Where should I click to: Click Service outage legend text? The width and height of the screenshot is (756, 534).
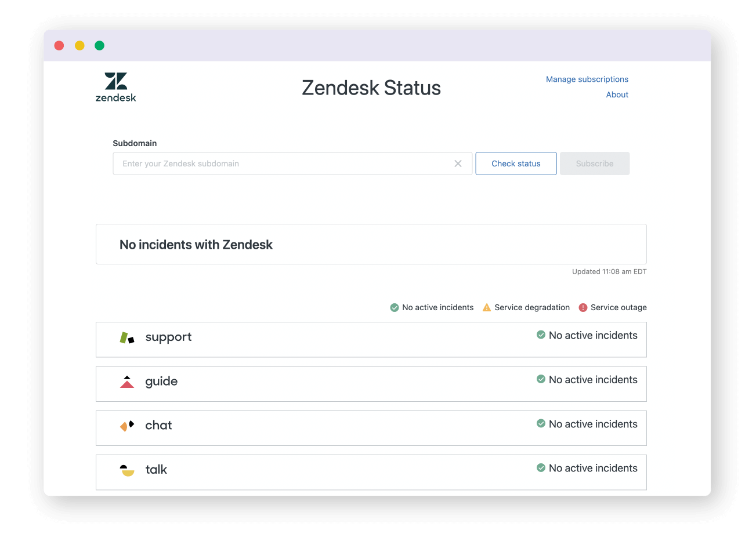(618, 307)
